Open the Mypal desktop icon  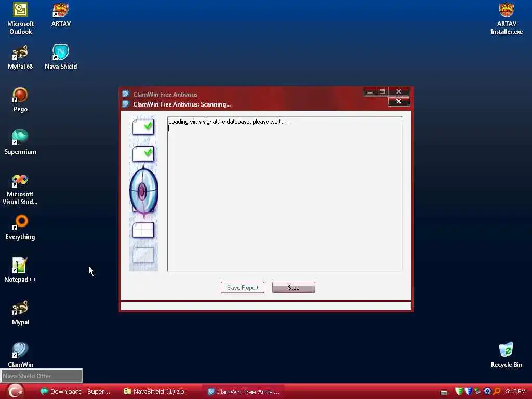[20, 313]
